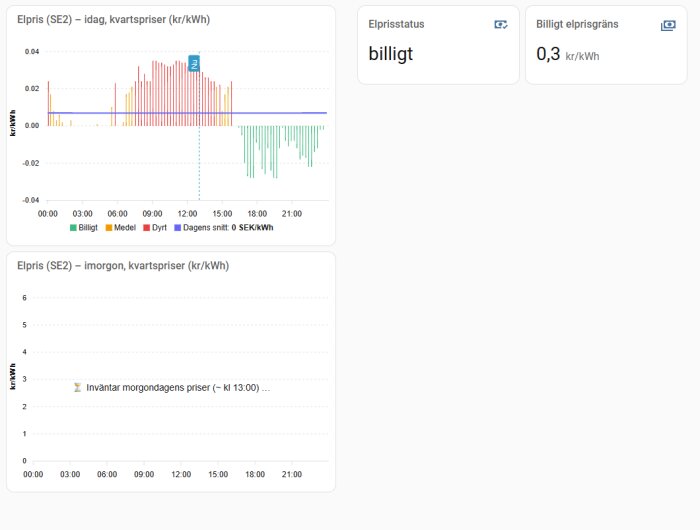Click the hourglass icon beside Inväntar message

(77, 387)
